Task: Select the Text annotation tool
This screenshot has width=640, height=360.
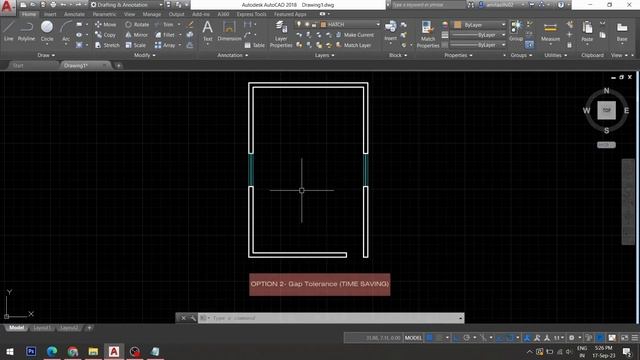Action: click(207, 31)
